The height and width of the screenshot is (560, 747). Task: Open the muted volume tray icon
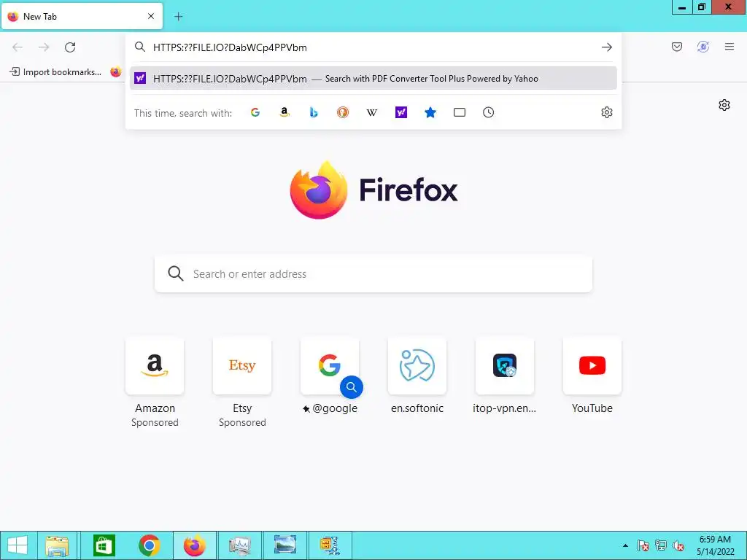point(678,545)
